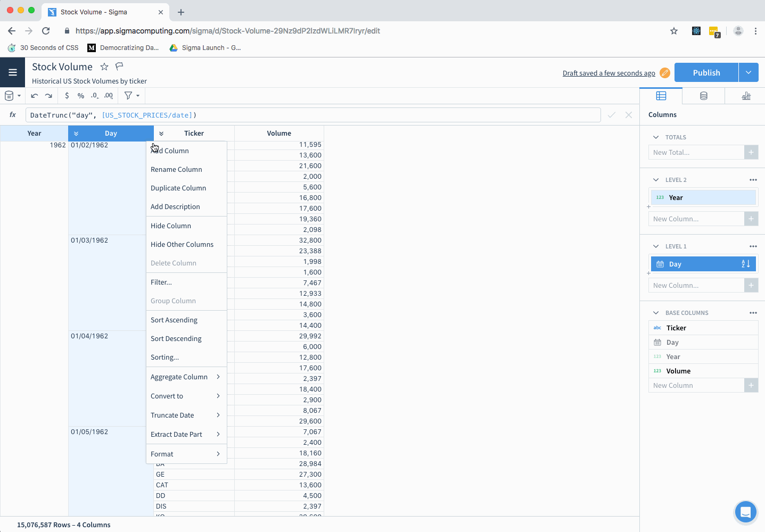Screen dimensions: 765x532
Task: Choose Duplicate Column from context menu
Action: click(186, 188)
